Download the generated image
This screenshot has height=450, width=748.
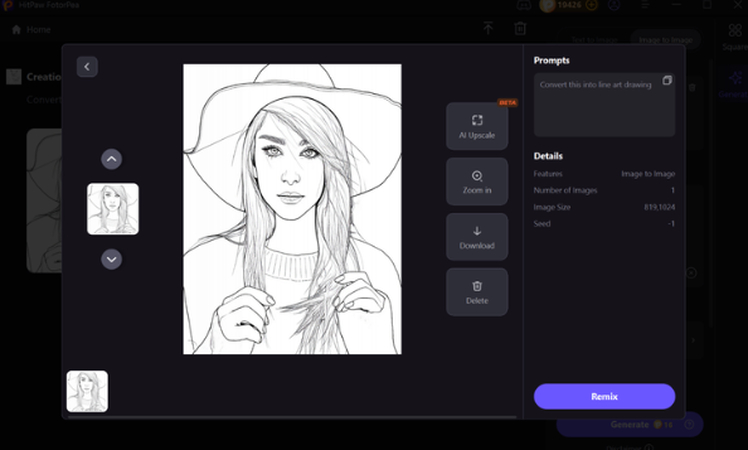[477, 237]
